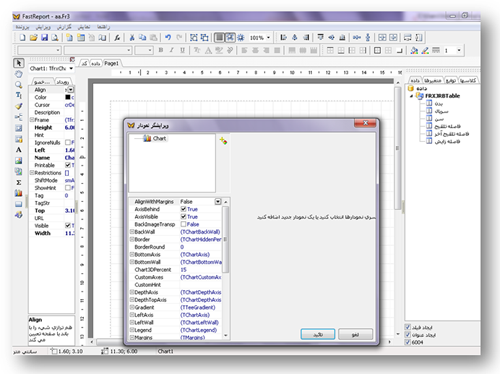Save the report with the floppy disk icon
This screenshot has height=374, width=500.
tap(44, 37)
